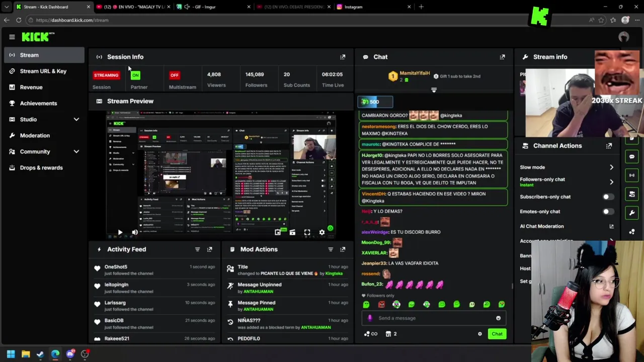Open the channel points infinity indicator

(371, 334)
